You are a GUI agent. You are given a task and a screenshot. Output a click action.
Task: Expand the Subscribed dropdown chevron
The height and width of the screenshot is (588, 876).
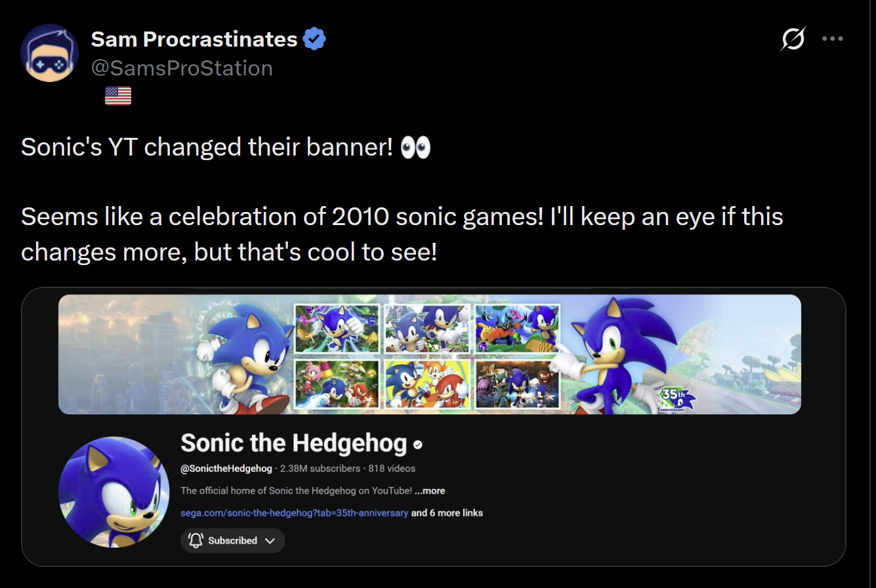click(x=269, y=541)
